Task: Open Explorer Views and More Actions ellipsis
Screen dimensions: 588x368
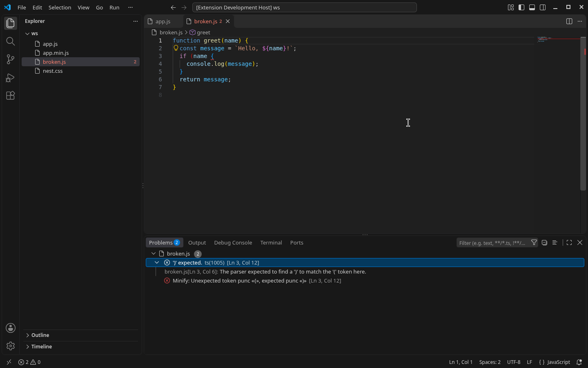Action: click(x=136, y=21)
